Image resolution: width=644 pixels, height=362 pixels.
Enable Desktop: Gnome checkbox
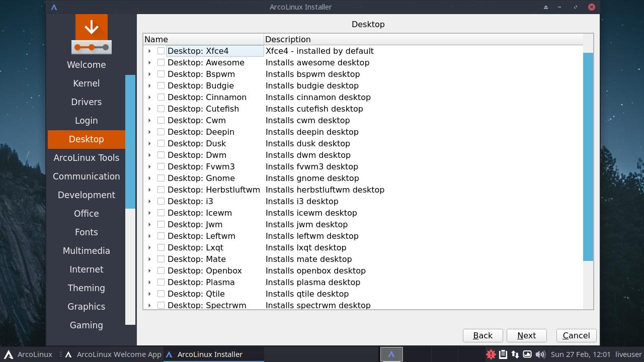(x=161, y=178)
